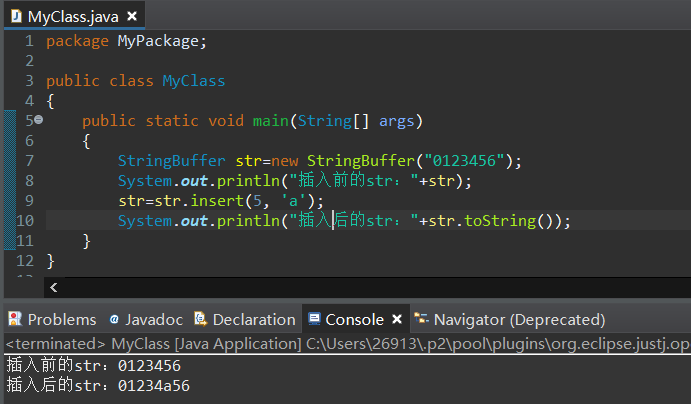The height and width of the screenshot is (404, 691).
Task: Click the 'StringBuffer' type at start of line 7
Action: (x=171, y=161)
